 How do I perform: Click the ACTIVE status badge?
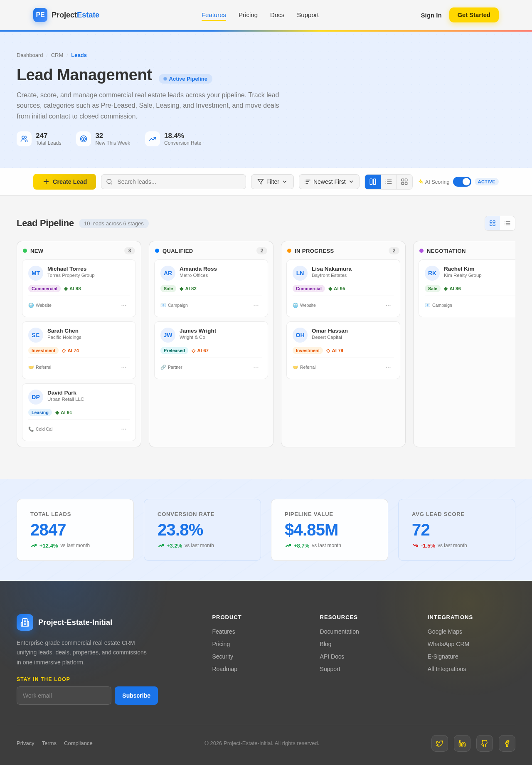pos(486,182)
